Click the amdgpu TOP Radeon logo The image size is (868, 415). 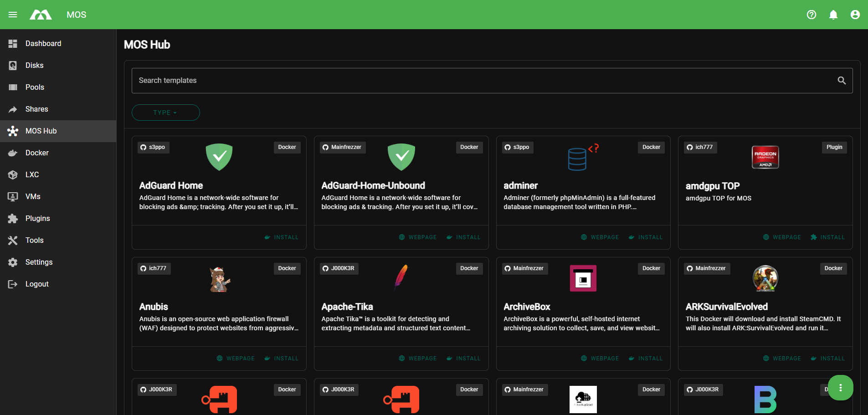(765, 157)
